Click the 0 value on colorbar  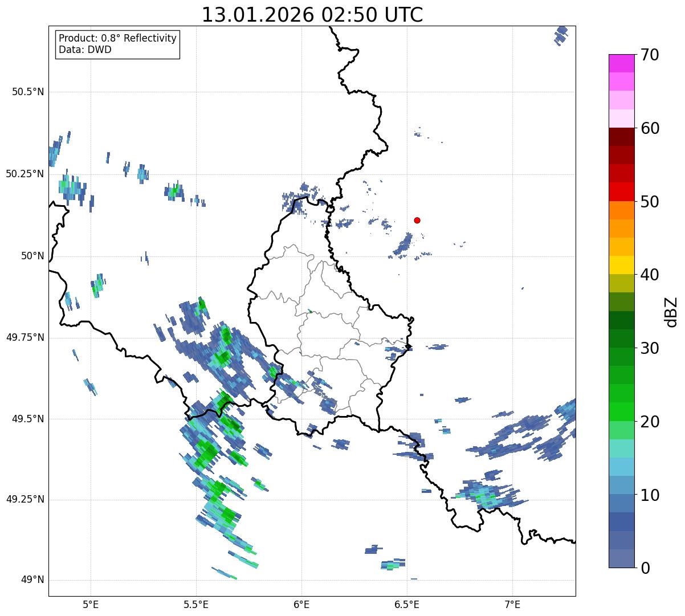click(x=645, y=568)
